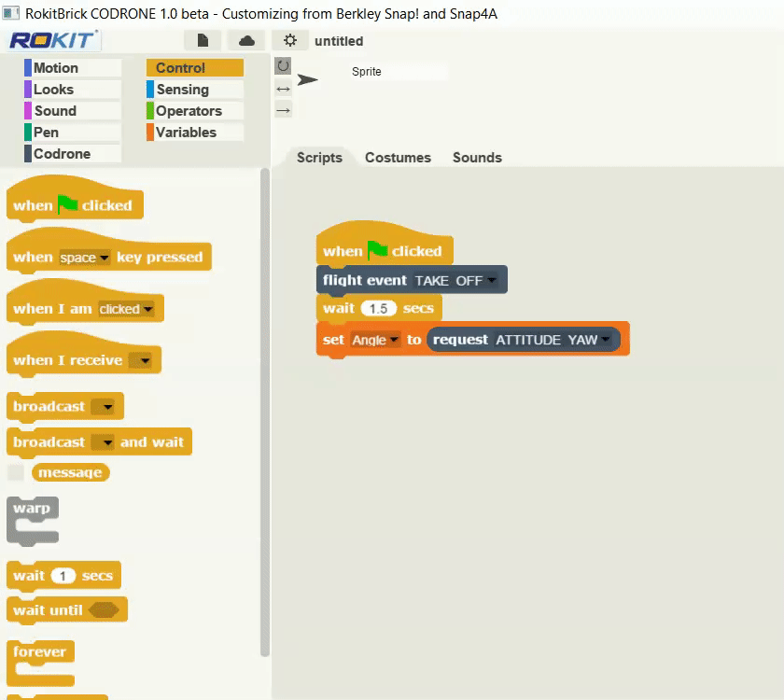Click the request reporter block
784x700 pixels.
[524, 340]
